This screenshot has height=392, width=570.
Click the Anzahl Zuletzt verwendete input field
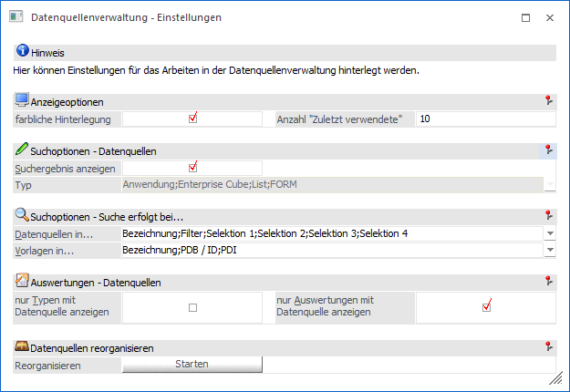coord(484,119)
